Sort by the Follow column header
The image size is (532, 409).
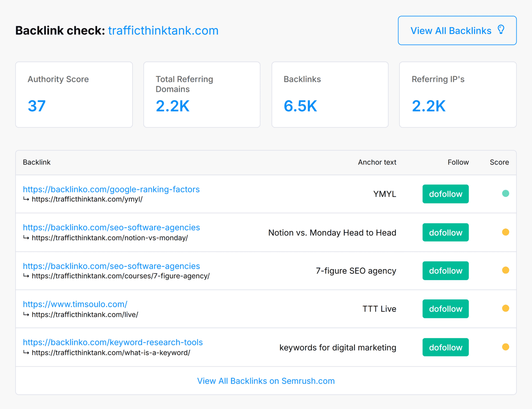458,162
